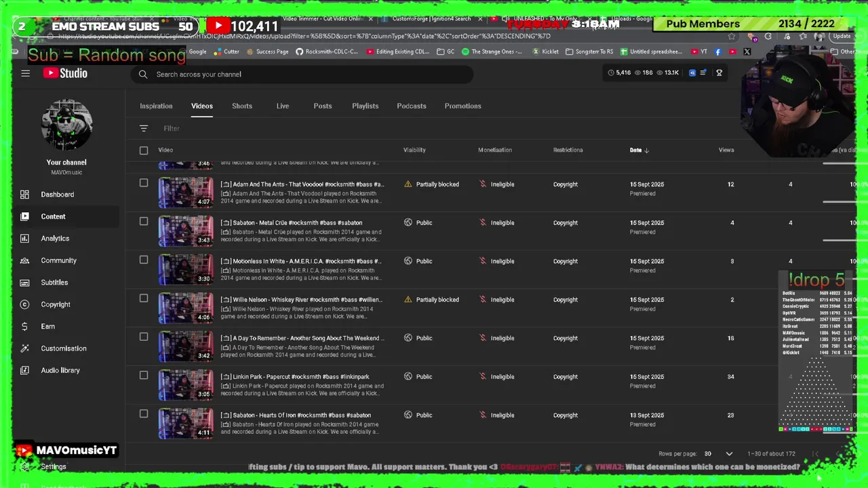
Task: Click the filter lines icon
Action: click(144, 128)
